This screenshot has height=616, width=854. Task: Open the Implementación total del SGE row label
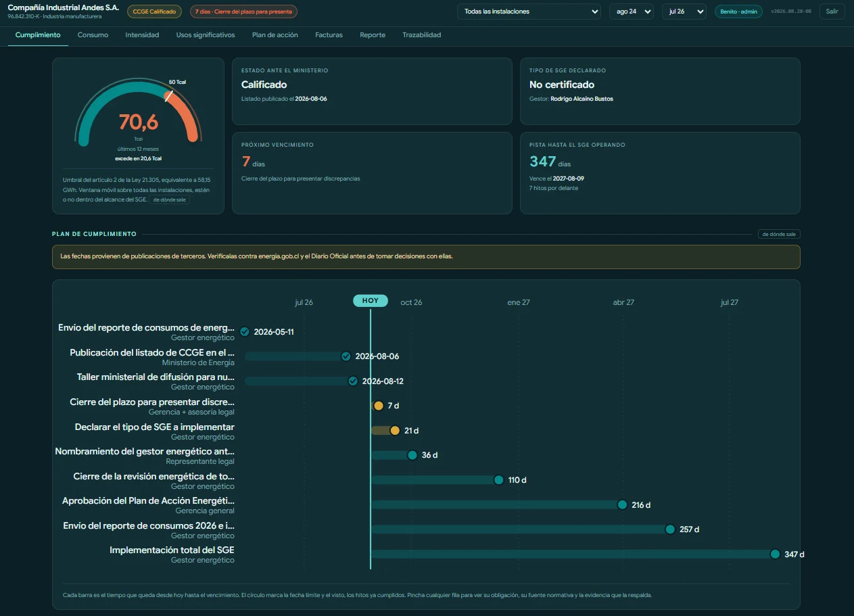(x=172, y=555)
